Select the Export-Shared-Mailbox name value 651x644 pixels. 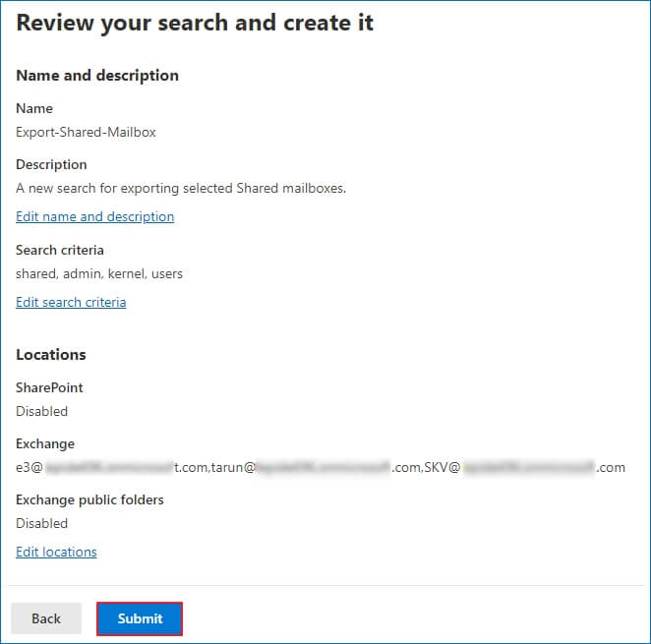[x=86, y=132]
